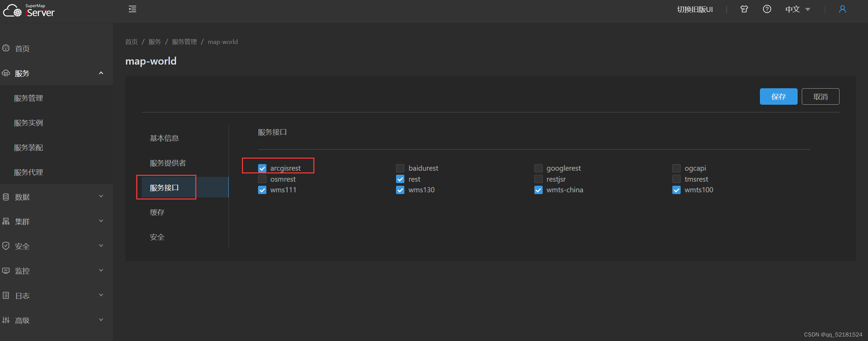Image resolution: width=868 pixels, height=341 pixels.
Task: Enable the baidurest interface checkbox
Action: pyautogui.click(x=400, y=168)
